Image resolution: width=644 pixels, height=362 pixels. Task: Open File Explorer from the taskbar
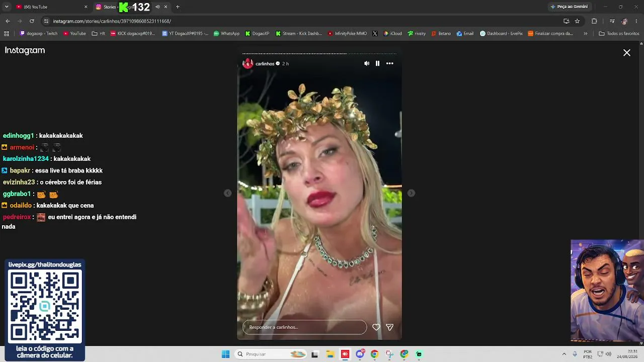point(330,354)
